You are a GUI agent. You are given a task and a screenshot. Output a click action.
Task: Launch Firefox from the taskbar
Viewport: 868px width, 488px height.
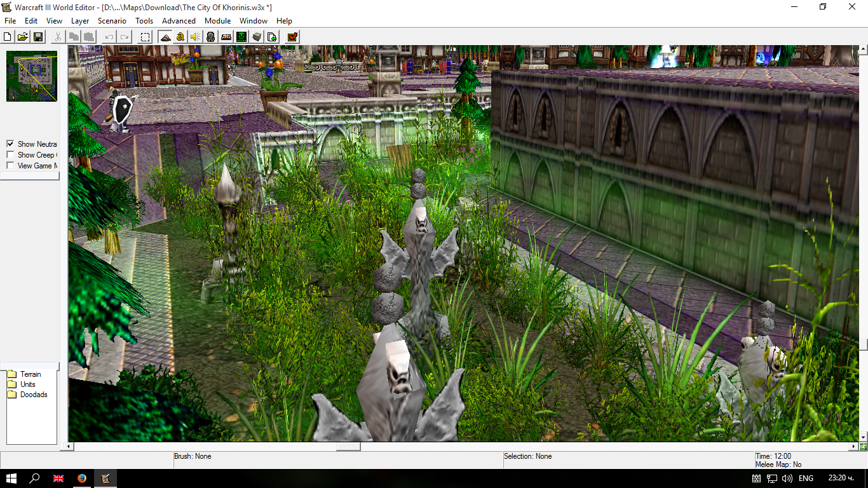[81, 478]
